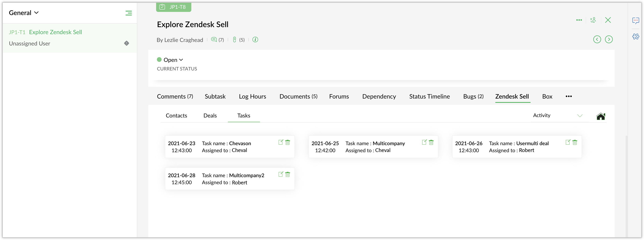Delete the Multicompany task
The height and width of the screenshot is (240, 644).
(x=431, y=142)
